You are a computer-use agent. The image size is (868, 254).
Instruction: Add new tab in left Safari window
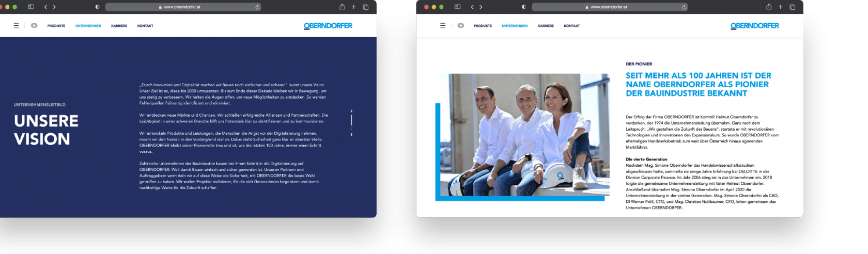(x=354, y=7)
